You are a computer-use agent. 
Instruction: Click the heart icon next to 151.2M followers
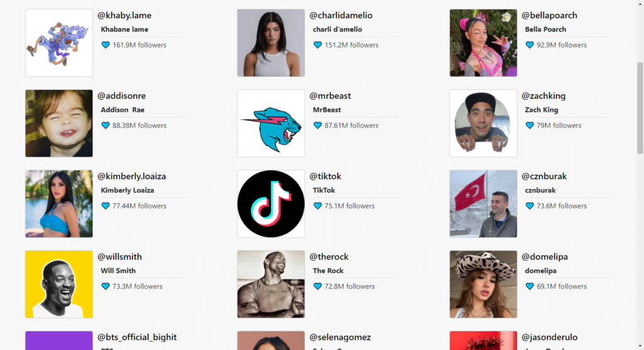[318, 45]
